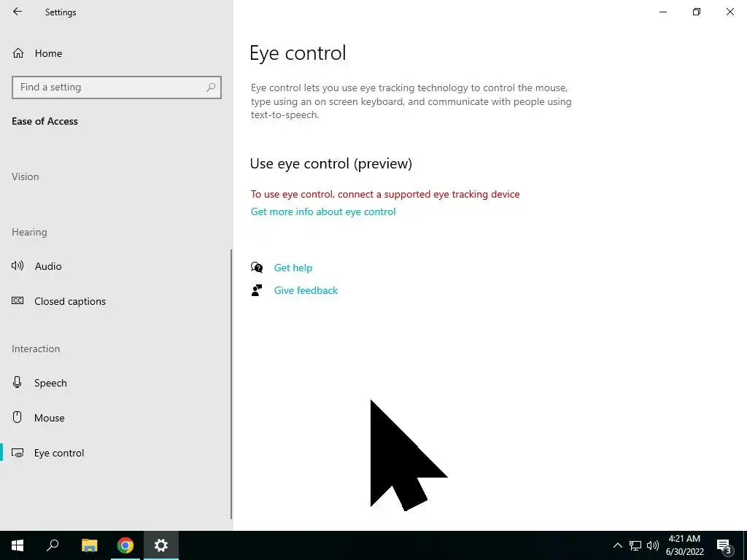Open the Get help link
The image size is (747, 560).
pos(293,268)
